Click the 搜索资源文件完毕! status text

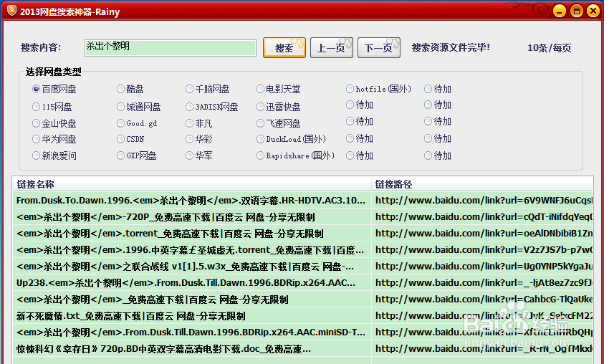pyautogui.click(x=451, y=47)
